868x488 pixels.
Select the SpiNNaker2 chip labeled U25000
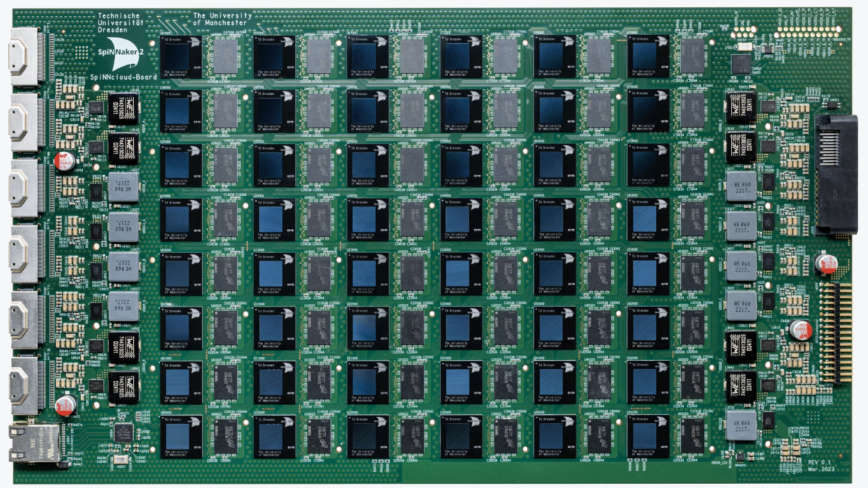181,165
